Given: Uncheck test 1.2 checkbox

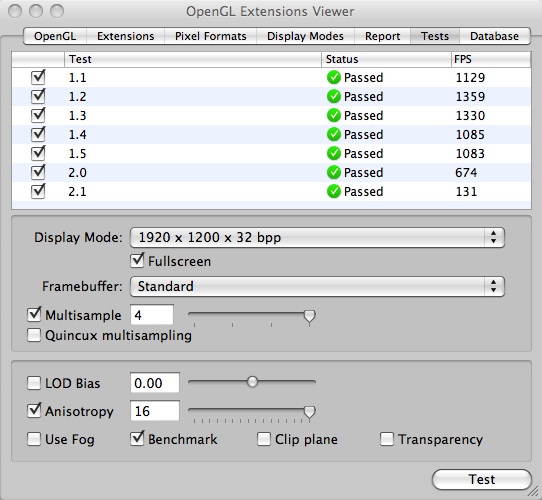Looking at the screenshot, I should pos(38,96).
